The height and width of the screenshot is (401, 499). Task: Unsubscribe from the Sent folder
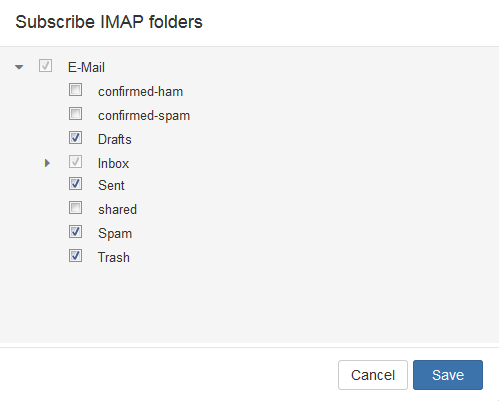pyautogui.click(x=75, y=184)
